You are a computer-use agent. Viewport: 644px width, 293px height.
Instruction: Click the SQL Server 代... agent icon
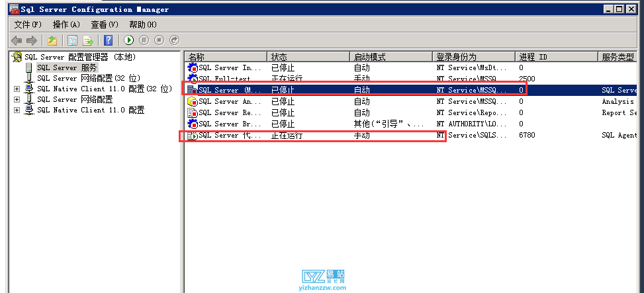(x=193, y=136)
